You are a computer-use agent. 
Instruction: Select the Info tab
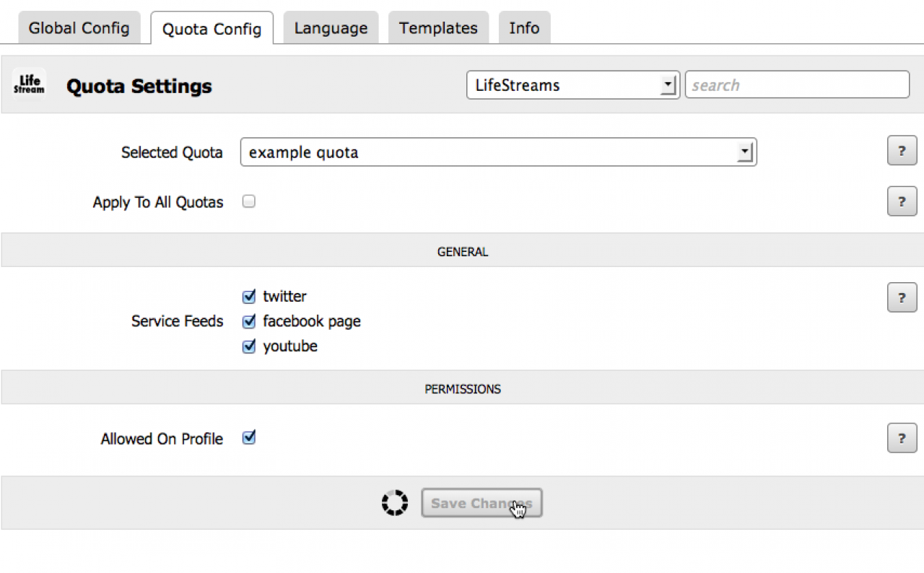(x=524, y=28)
